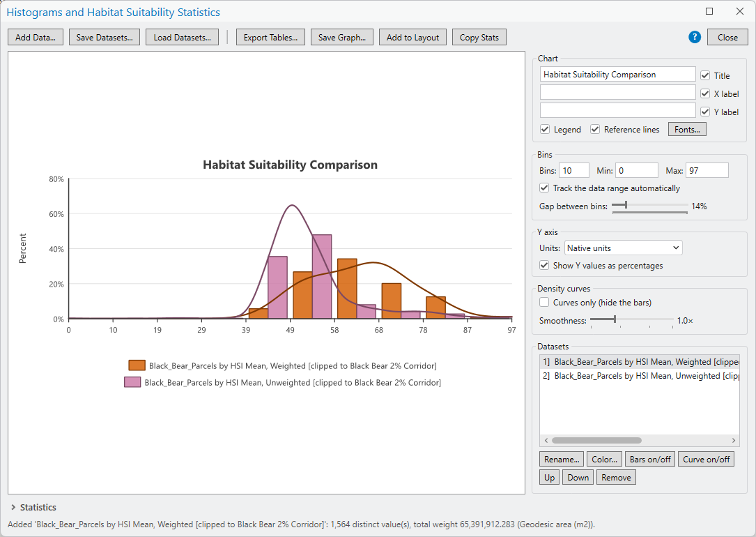This screenshot has width=756, height=537.
Task: Enable Curves only (hide the bars)
Action: [544, 302]
